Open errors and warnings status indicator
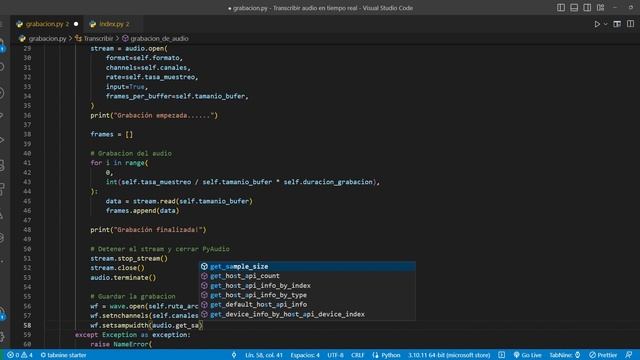Viewport: 640px width, 360px height. 20,355
